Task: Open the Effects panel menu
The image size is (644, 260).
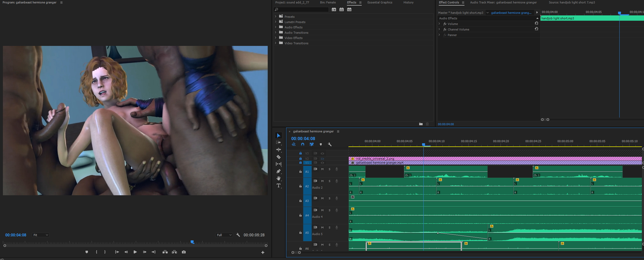Action: click(x=360, y=2)
